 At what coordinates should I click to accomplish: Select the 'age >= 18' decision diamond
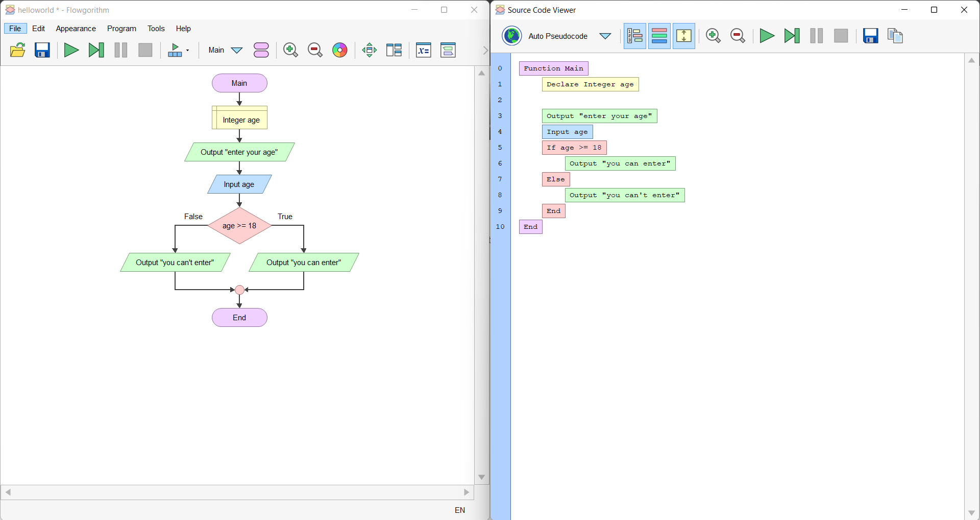[239, 226]
